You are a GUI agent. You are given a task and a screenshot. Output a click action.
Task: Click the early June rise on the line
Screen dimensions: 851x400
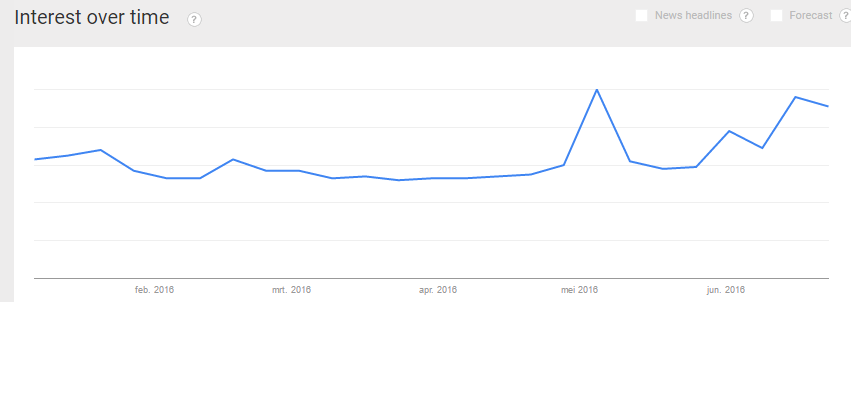(729, 131)
